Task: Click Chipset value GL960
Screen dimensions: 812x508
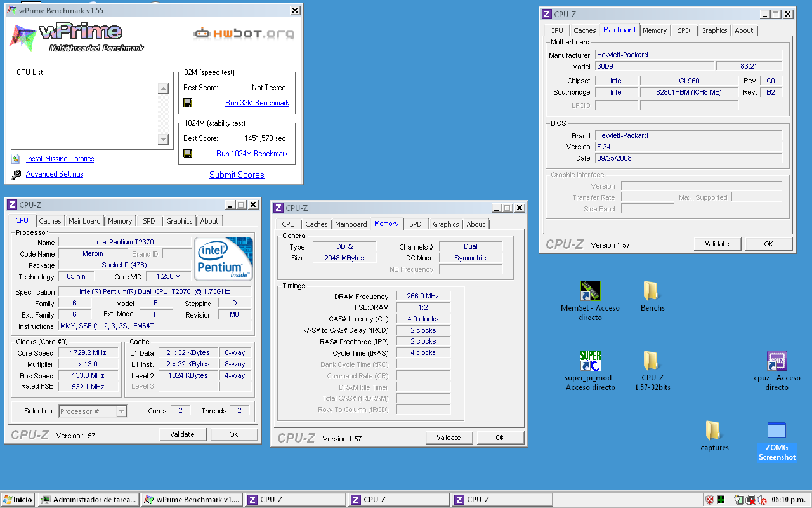Action: click(x=689, y=81)
